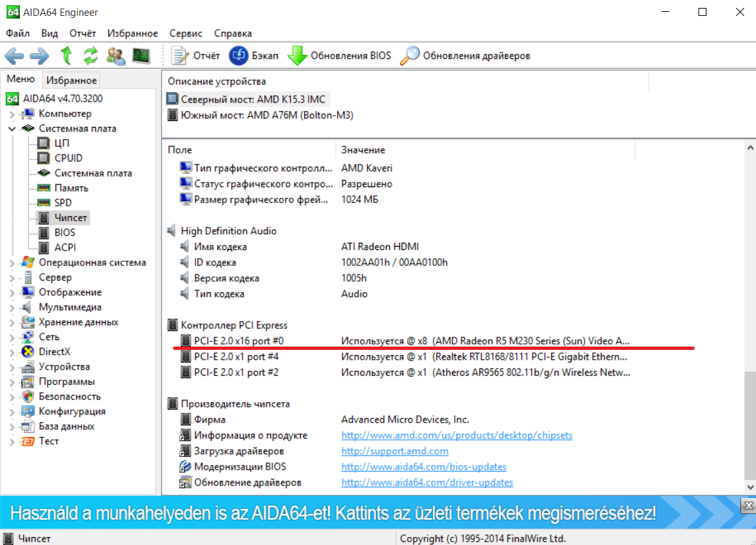Viewport: 756px width, 545px height.
Task: Click the DirectX tree icon
Action: point(28,351)
